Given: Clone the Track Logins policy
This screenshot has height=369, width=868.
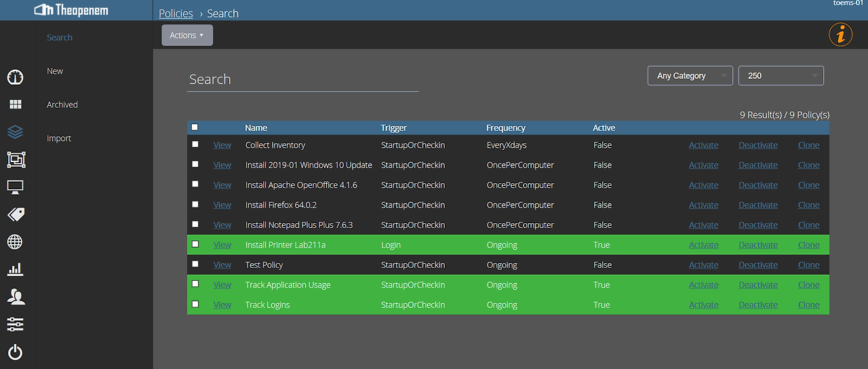Looking at the screenshot, I should click(808, 305).
